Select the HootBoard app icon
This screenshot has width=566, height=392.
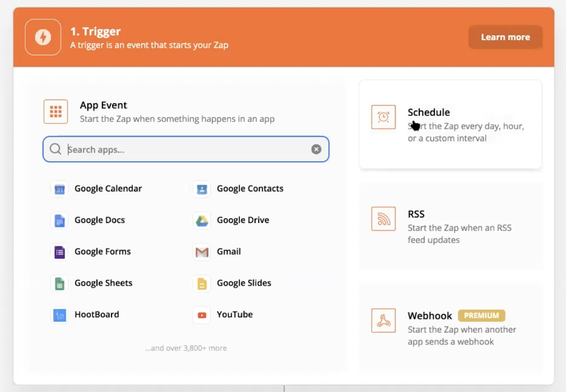(59, 315)
